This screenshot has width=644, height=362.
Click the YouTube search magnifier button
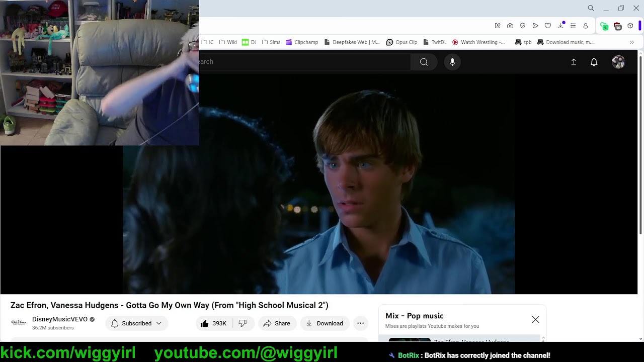point(424,62)
